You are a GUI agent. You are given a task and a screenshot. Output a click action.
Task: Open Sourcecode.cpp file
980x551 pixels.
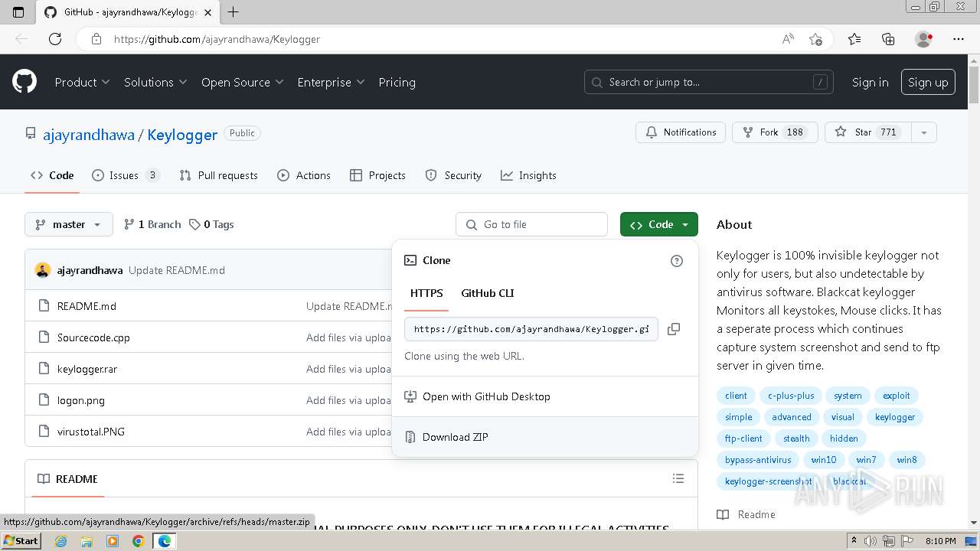[x=93, y=337]
